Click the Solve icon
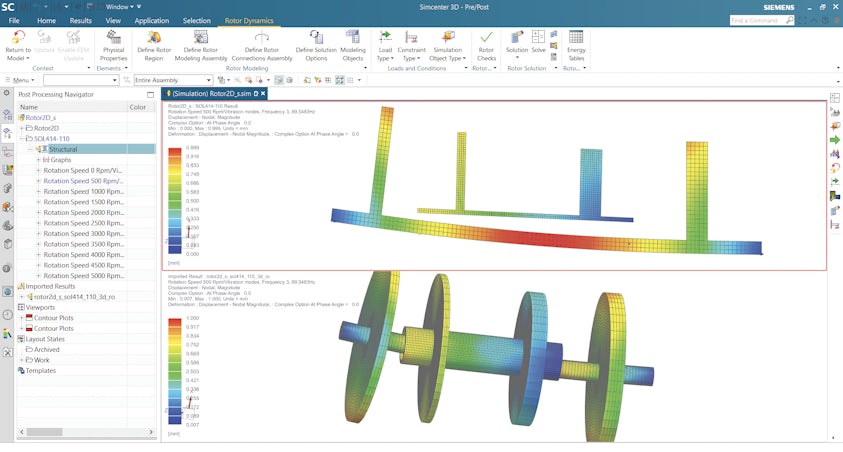 (x=538, y=37)
